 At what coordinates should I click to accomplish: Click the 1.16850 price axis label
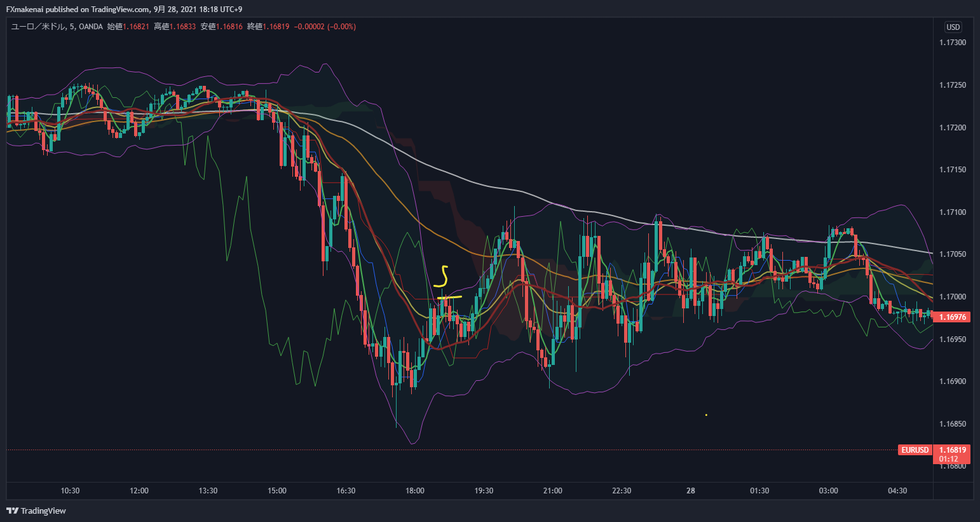(x=953, y=424)
